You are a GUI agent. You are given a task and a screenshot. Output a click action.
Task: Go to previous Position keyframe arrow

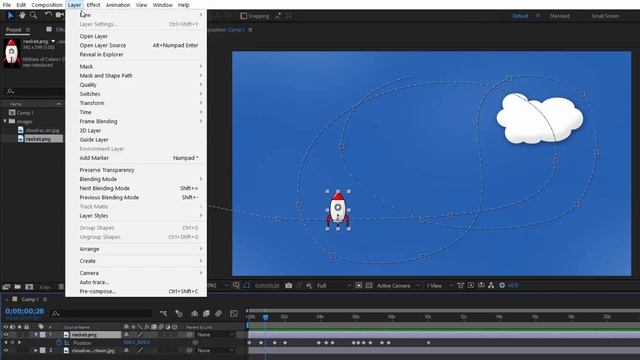6,342
